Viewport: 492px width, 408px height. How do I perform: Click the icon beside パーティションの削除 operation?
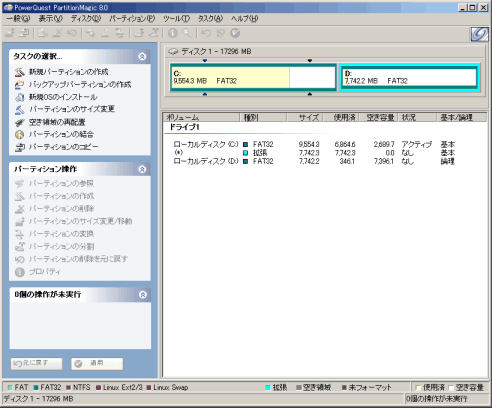coord(20,209)
